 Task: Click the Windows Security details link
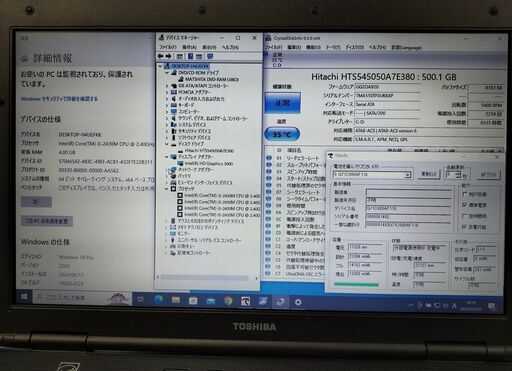(59, 99)
